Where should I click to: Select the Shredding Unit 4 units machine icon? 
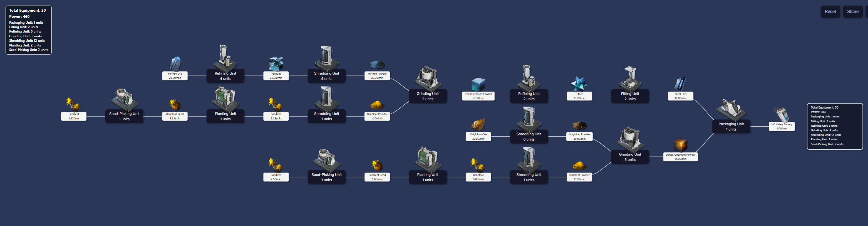pos(326,58)
